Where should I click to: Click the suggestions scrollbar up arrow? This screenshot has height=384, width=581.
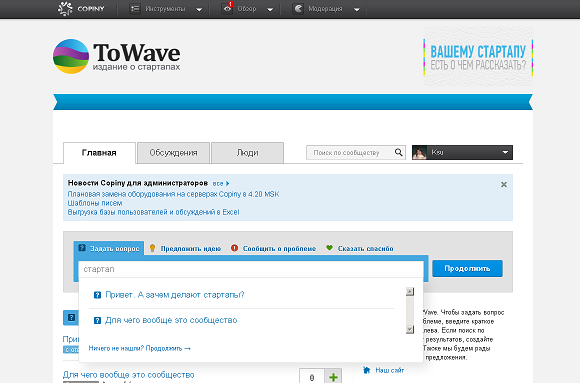[410, 292]
